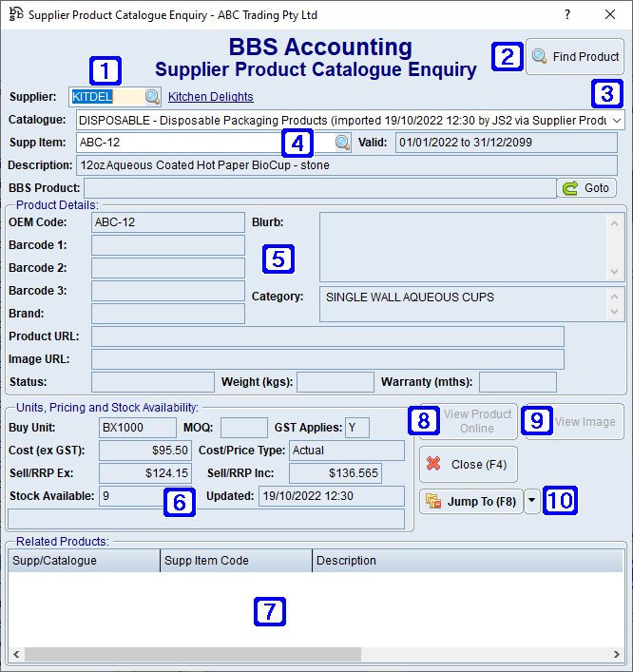Click the Supp/Catalogue column header
Screen dimensions: 633x672
[x=84, y=561]
